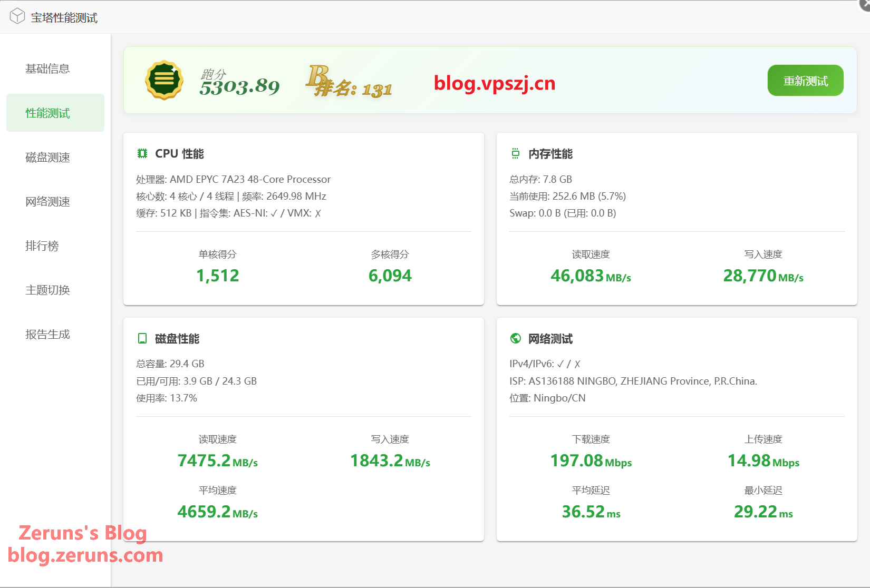Click the blog.vpszj.cn link text
870x588 pixels.
(494, 83)
